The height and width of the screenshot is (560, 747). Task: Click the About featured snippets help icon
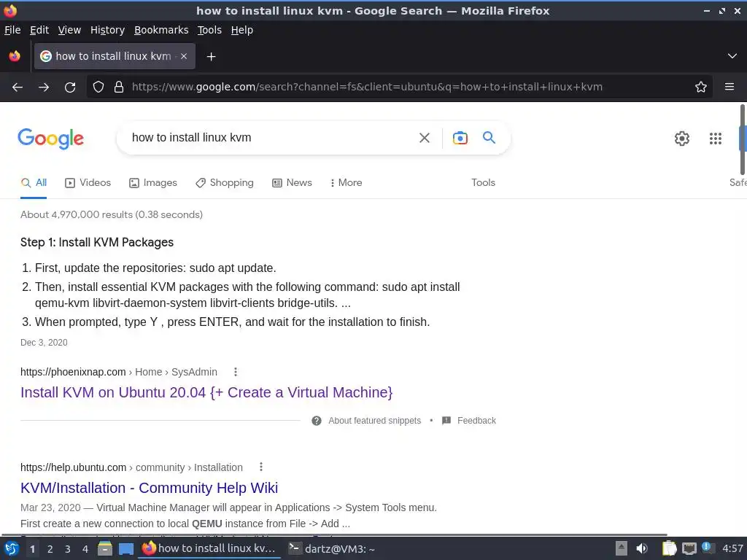[317, 421]
